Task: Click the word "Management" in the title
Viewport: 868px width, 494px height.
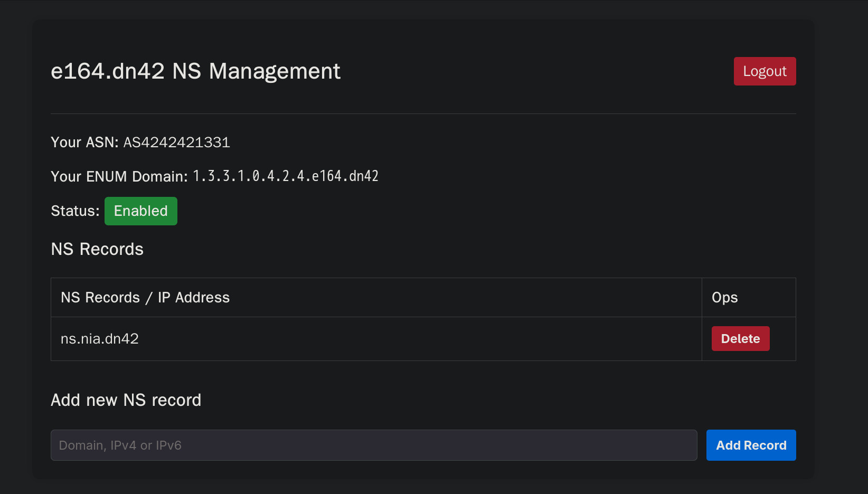Action: (275, 71)
